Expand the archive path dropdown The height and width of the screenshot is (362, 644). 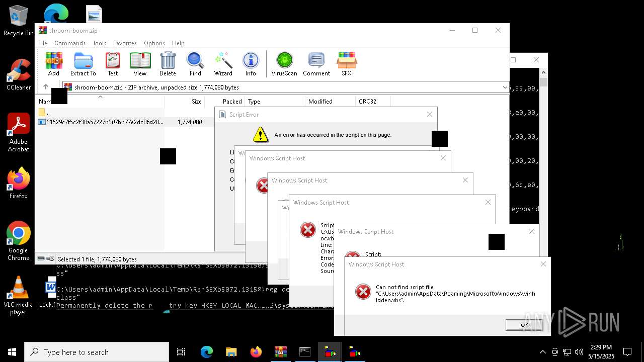click(x=505, y=87)
